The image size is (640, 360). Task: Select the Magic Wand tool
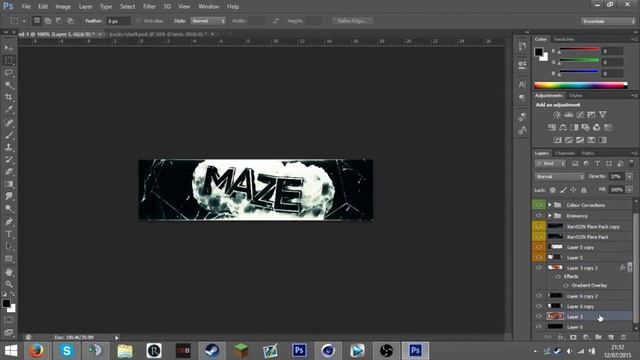(9, 85)
